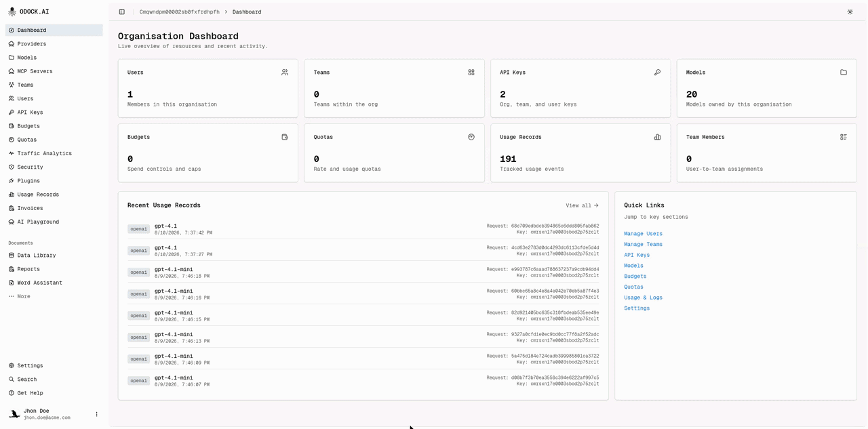868x429 pixels.
Task: Select the gpt-4.1-mini record at 7:46:13 PM
Action: [x=363, y=338]
